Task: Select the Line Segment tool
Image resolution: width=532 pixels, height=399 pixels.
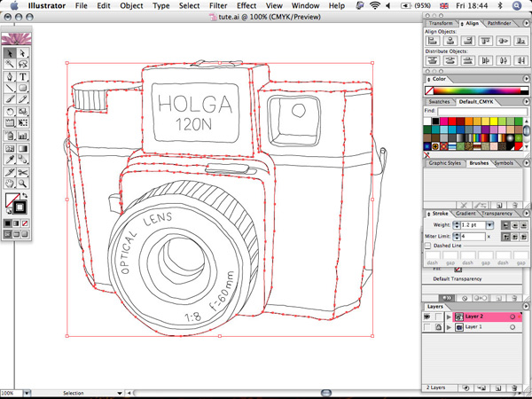Action: pos(10,88)
